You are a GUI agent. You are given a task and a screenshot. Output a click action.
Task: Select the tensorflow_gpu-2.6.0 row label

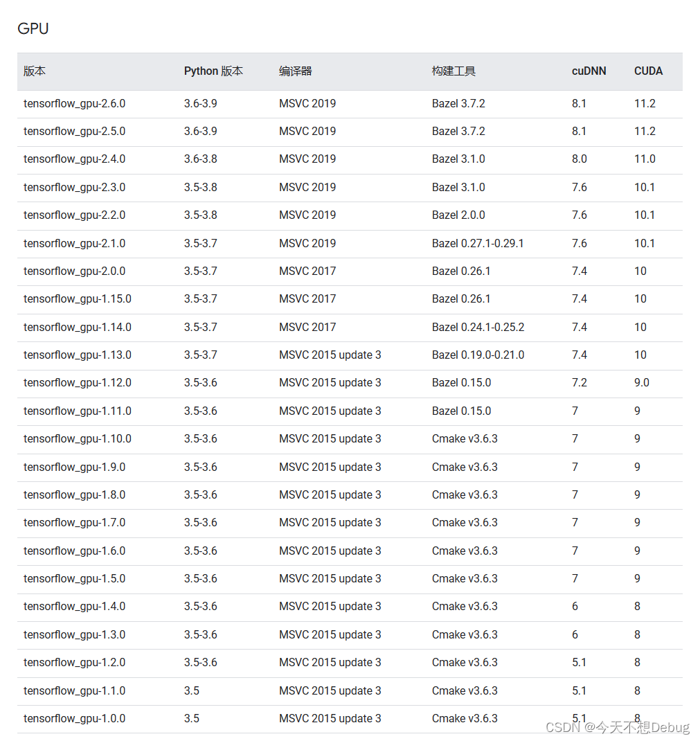(75, 103)
